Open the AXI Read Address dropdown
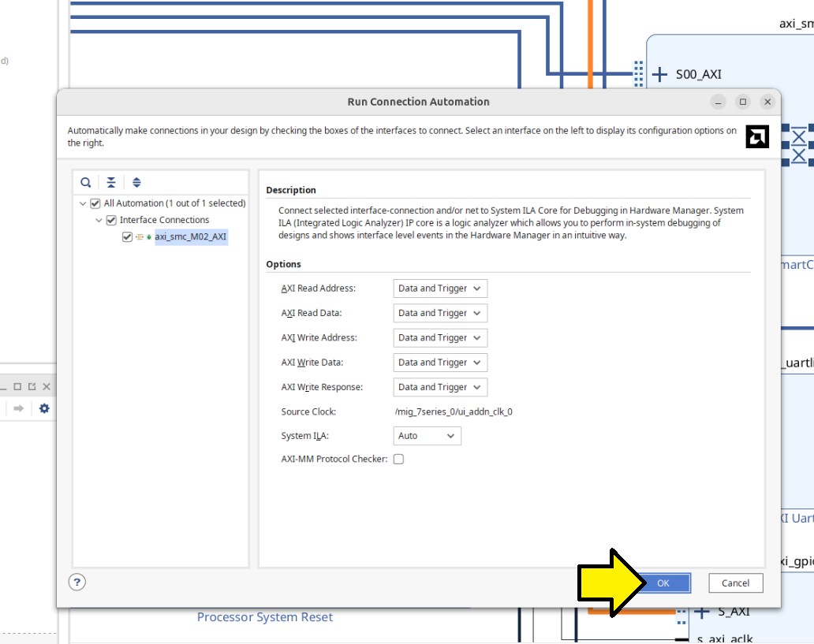Image resolution: width=814 pixels, height=644 pixels. 440,288
